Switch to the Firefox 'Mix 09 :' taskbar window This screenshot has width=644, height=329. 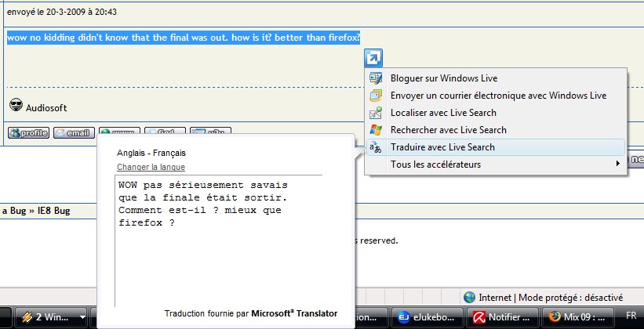tap(577, 317)
